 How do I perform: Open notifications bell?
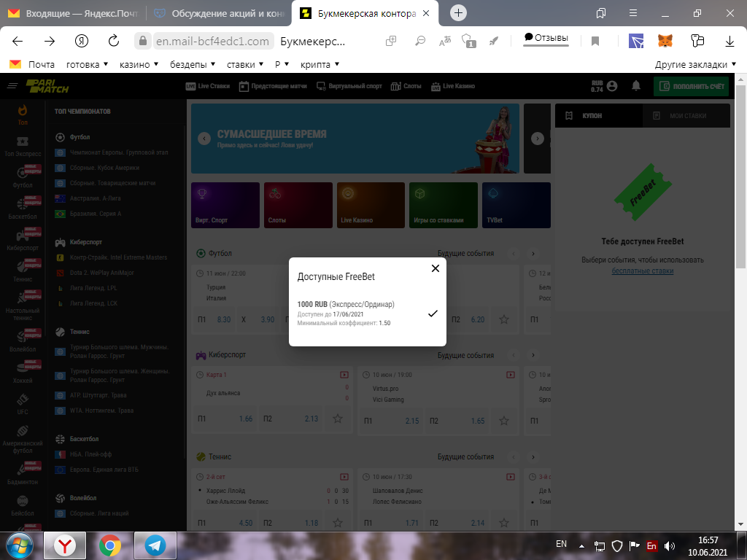(636, 86)
